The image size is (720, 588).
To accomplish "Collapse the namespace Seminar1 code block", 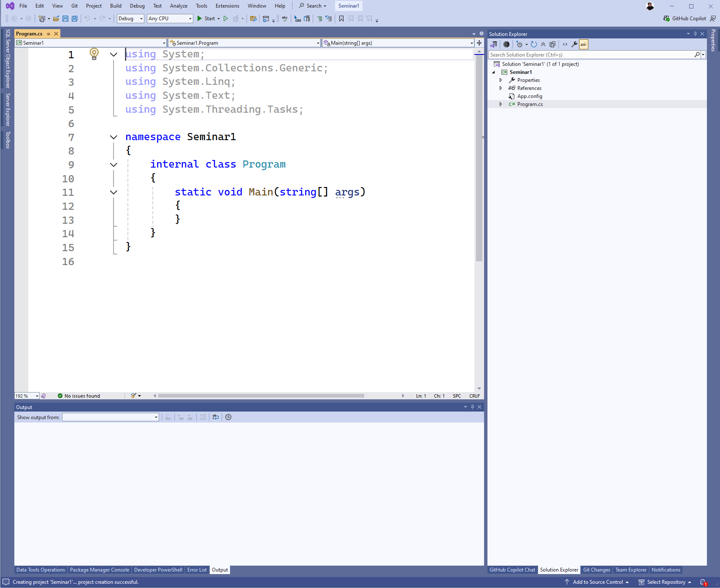I will tap(114, 137).
